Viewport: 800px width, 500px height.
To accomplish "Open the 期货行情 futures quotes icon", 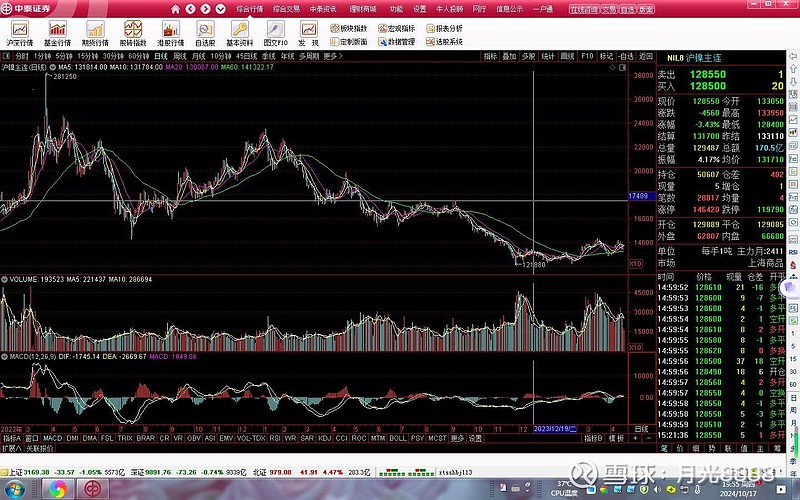I will click(95, 35).
